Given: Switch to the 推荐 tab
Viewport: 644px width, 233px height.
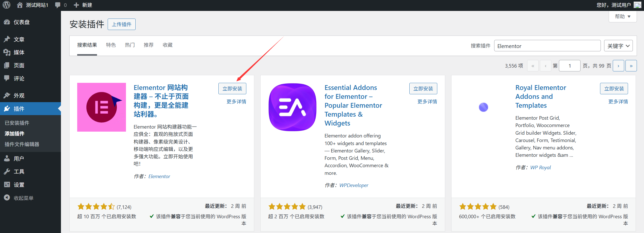Looking at the screenshot, I should pyautogui.click(x=149, y=45).
